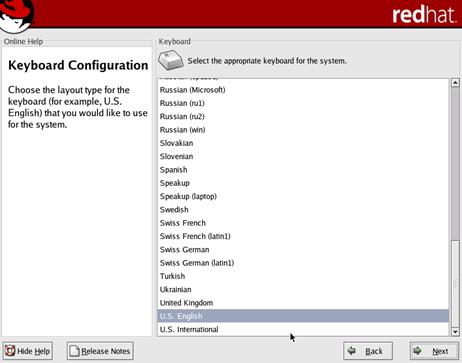The width and height of the screenshot is (462, 363).
Task: Choose Swedish keyboard
Action: [303, 210]
